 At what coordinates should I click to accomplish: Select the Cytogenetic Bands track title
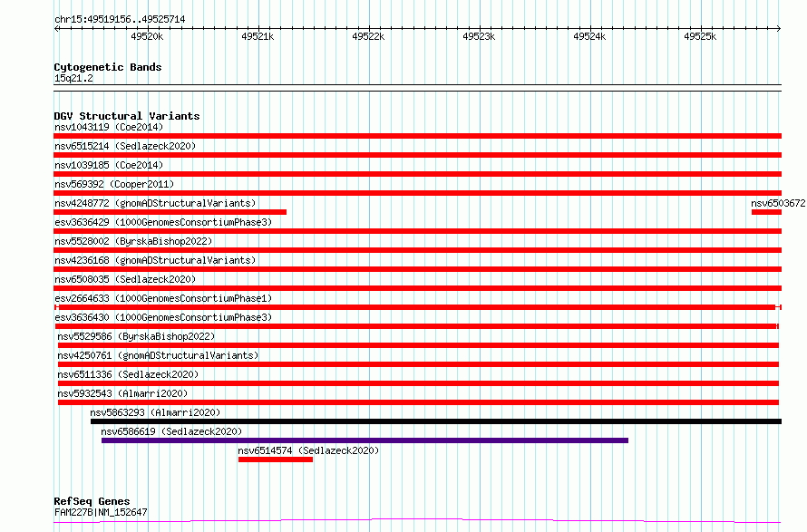click(108, 67)
